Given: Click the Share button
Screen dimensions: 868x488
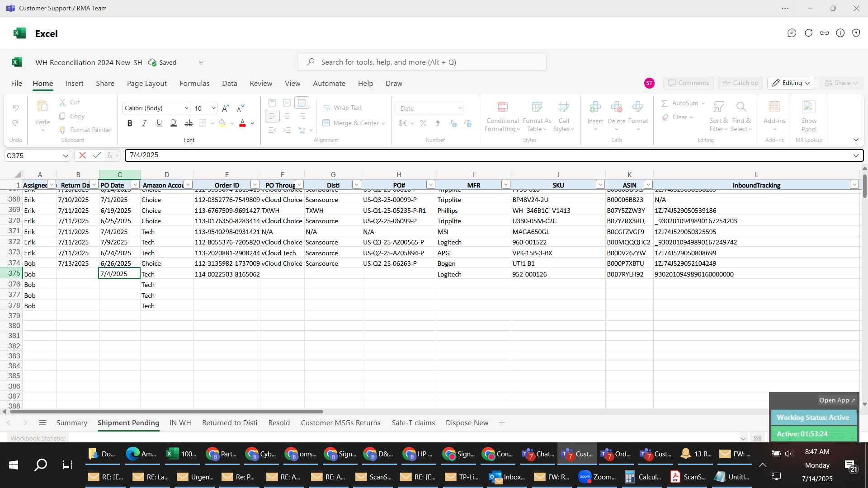Looking at the screenshot, I should (x=841, y=83).
